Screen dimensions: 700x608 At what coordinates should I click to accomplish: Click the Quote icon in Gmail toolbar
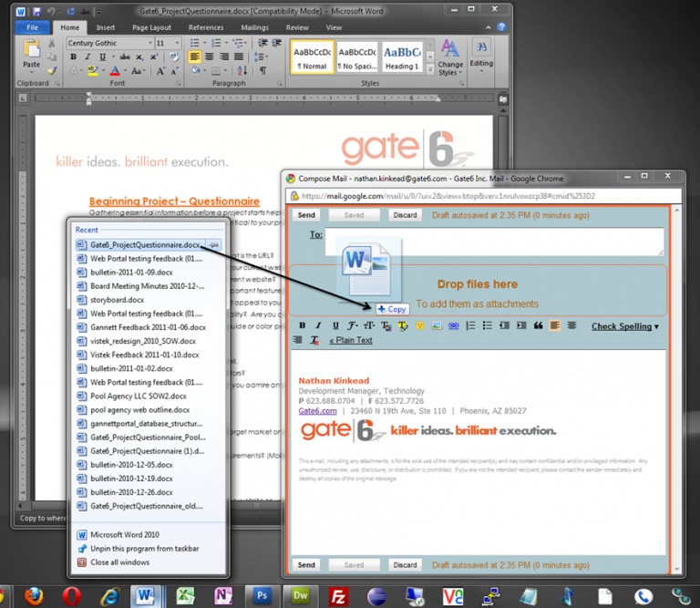click(x=537, y=325)
